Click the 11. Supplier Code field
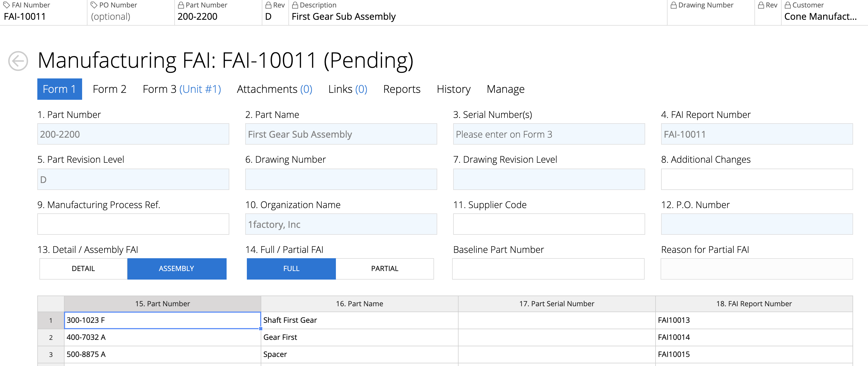Viewport: 868px width, 366px height. (549, 224)
